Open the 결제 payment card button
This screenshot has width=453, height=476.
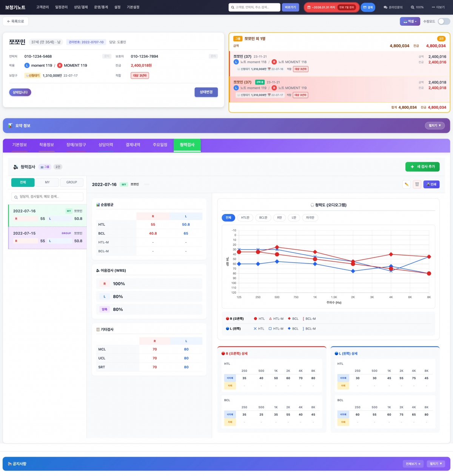[x=368, y=8]
